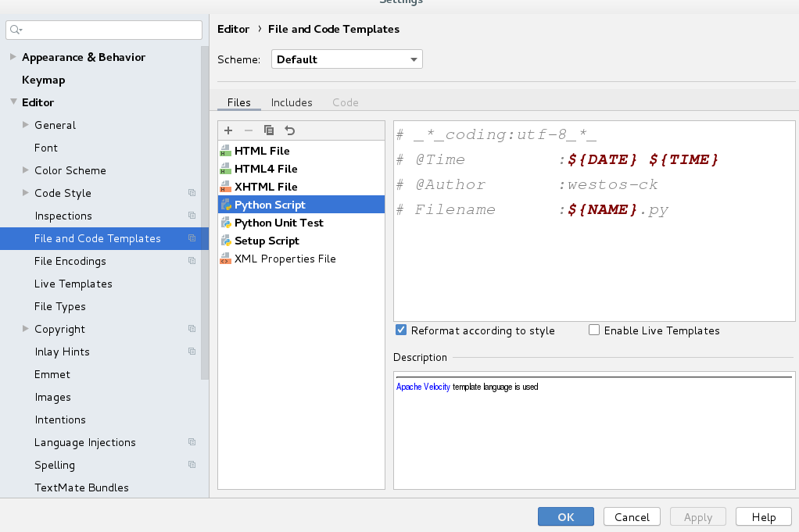Click the Cancel button
Viewport: 799px width, 532px height.
pyautogui.click(x=632, y=516)
